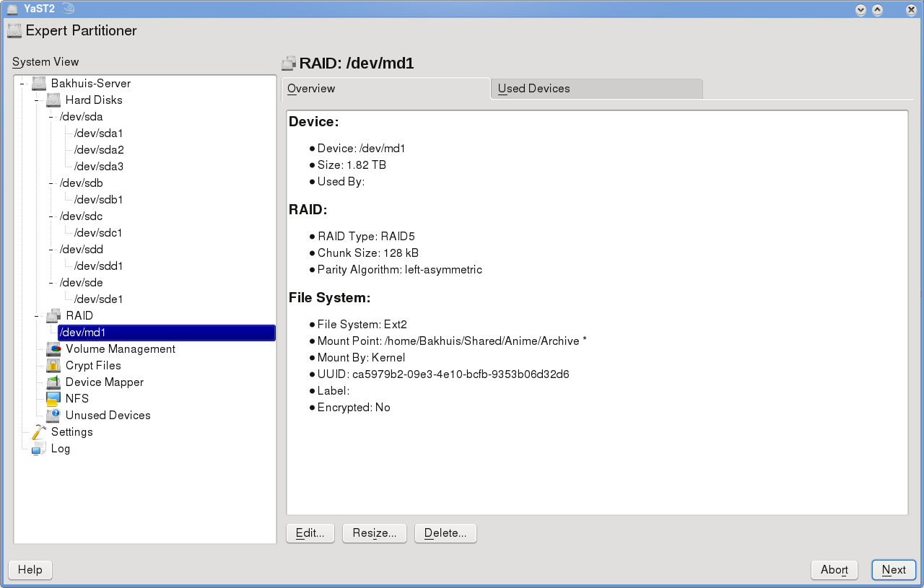This screenshot has width=924, height=588.
Task: Collapse the Hard Disks branch
Action: point(37,100)
